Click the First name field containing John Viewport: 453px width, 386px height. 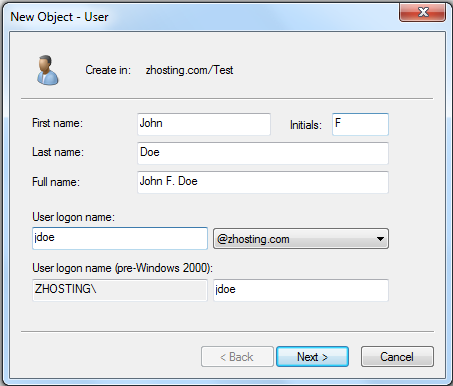tap(204, 124)
